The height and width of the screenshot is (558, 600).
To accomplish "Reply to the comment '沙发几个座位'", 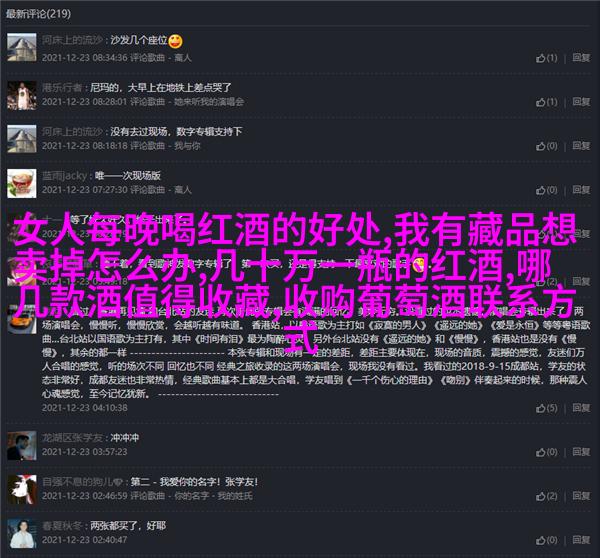I will click(x=581, y=58).
